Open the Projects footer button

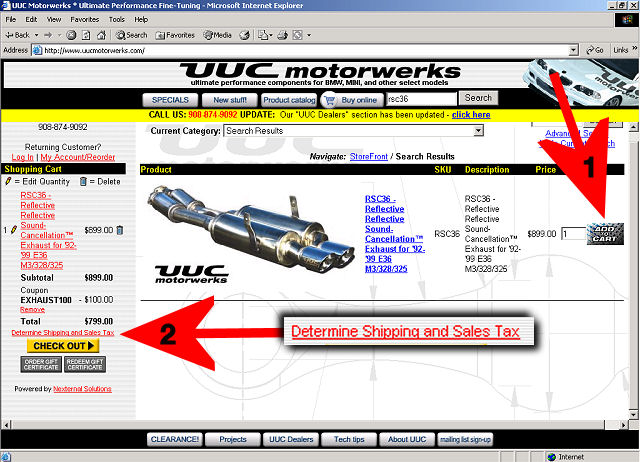[x=233, y=440]
